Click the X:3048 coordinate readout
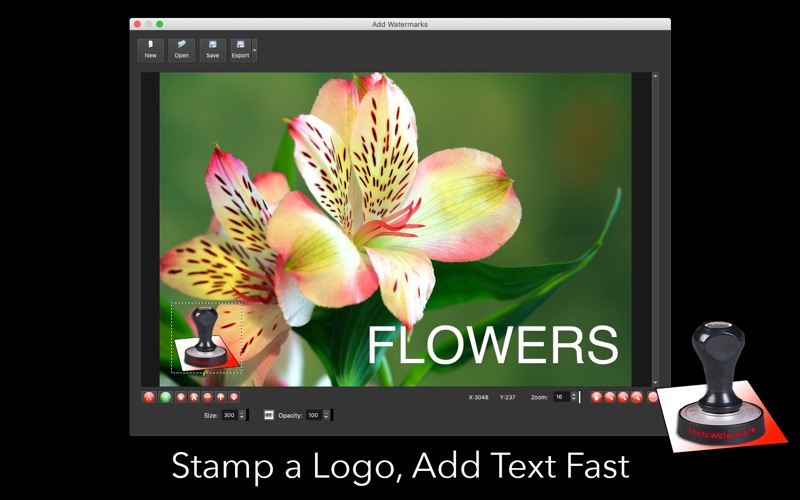 click(x=479, y=397)
